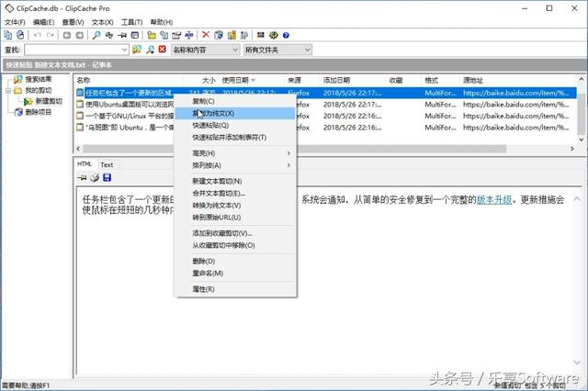This screenshot has width=588, height=391.
Task: Click the yellow new folder toolbar icon
Action: pos(152,35)
